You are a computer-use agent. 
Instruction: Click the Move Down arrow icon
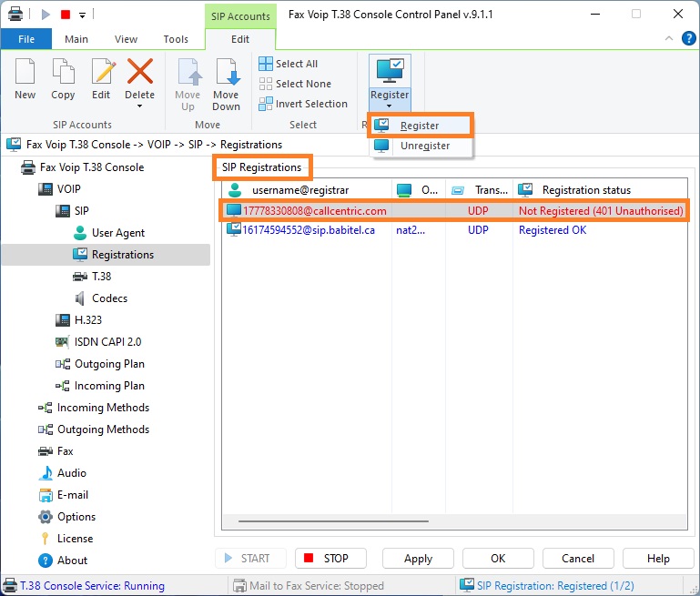click(228, 71)
